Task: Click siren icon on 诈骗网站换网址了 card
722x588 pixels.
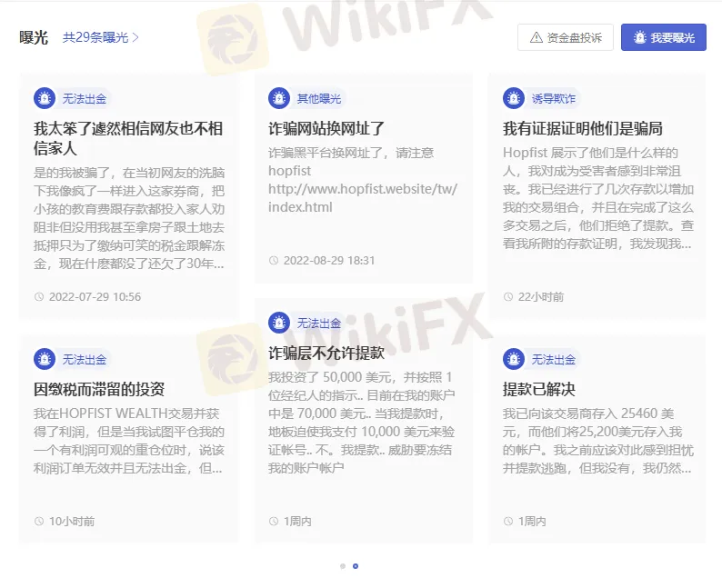Action: (279, 98)
